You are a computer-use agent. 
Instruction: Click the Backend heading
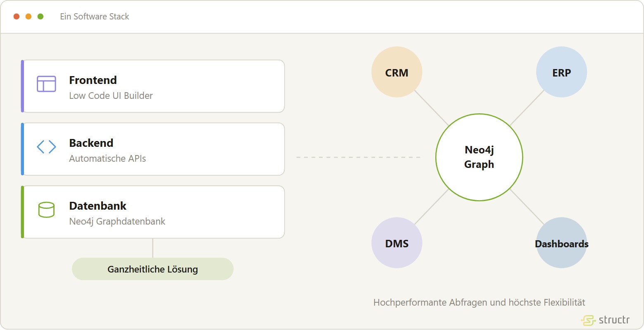[91, 143]
